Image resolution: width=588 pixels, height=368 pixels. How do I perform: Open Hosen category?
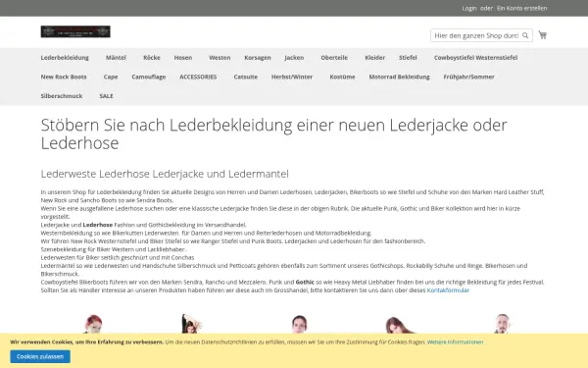(183, 58)
